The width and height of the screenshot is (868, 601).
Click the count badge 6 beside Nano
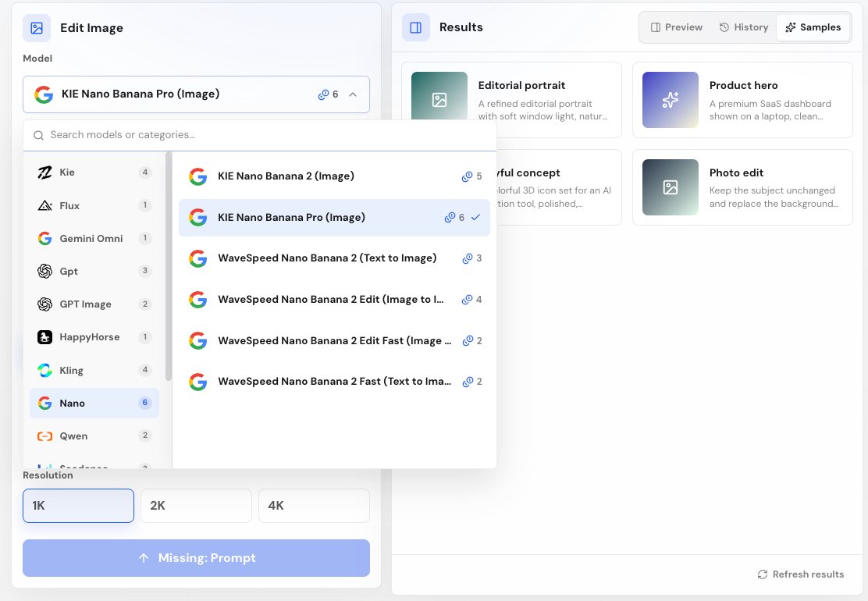coord(145,403)
